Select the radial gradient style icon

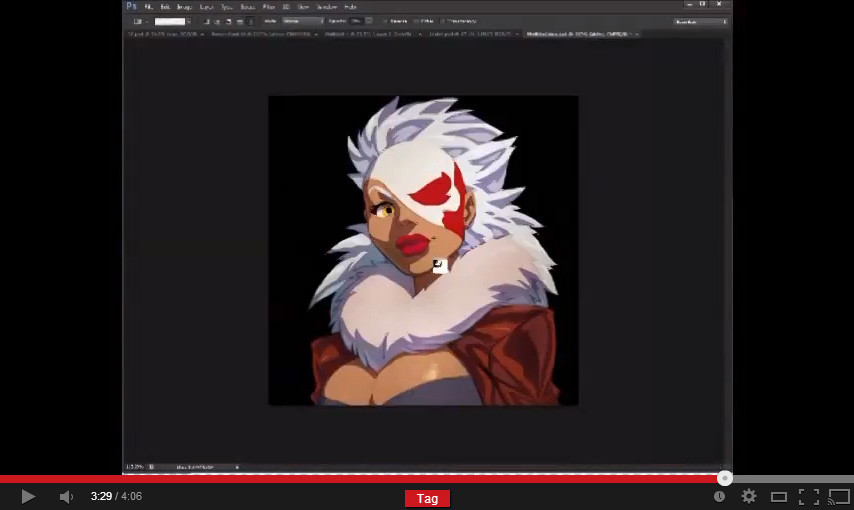[x=217, y=22]
